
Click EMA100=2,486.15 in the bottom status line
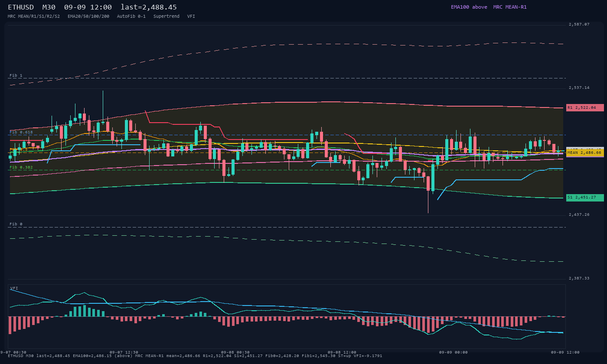pyautogui.click(x=92, y=356)
